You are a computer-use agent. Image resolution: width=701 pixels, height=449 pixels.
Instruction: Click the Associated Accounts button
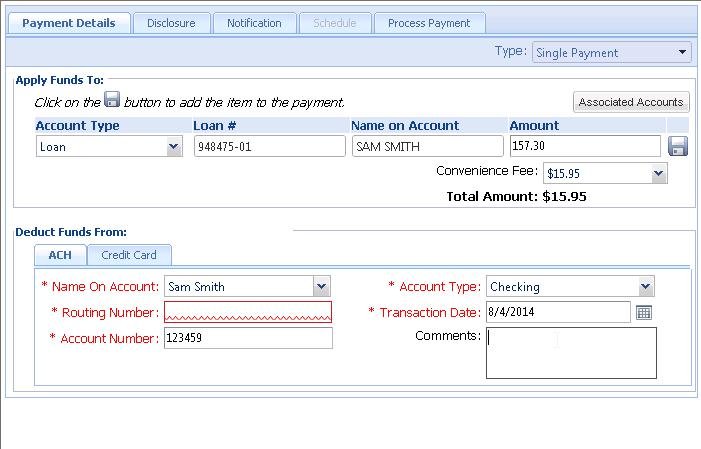tap(631, 102)
